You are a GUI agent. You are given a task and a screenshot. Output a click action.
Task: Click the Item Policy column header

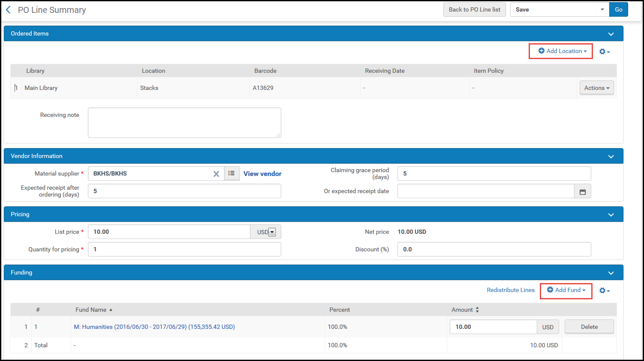[x=489, y=71]
